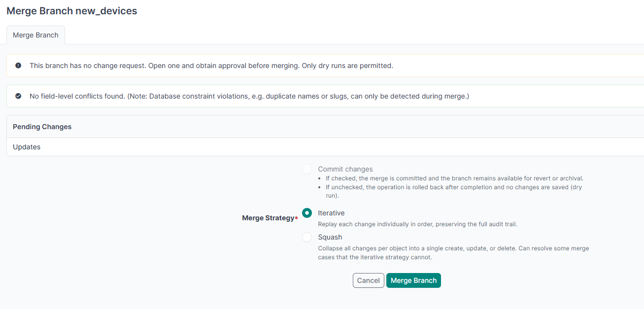Click the Squash description about collapsing changes
Viewport: 644px width, 309px height.
tap(453, 253)
